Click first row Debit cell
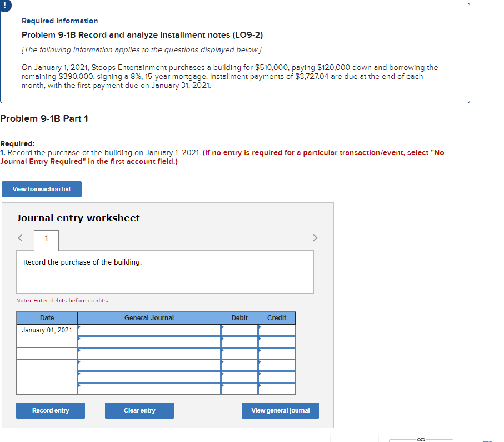Screen dimensions: 504x442 coord(239,330)
